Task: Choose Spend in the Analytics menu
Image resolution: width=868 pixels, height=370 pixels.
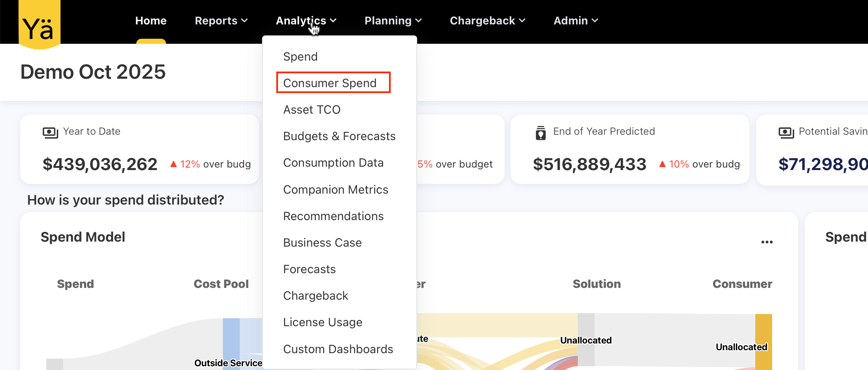Action: coord(300,56)
